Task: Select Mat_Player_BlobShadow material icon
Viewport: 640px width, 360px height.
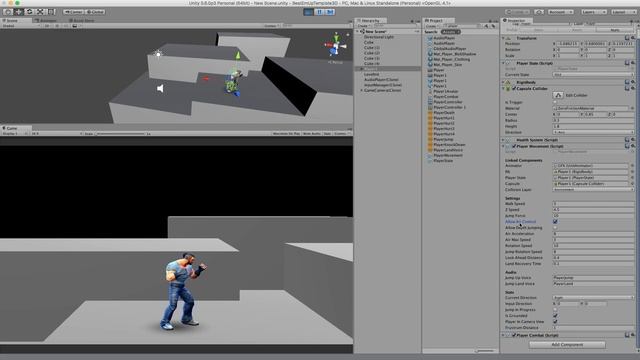Action: pyautogui.click(x=430, y=54)
